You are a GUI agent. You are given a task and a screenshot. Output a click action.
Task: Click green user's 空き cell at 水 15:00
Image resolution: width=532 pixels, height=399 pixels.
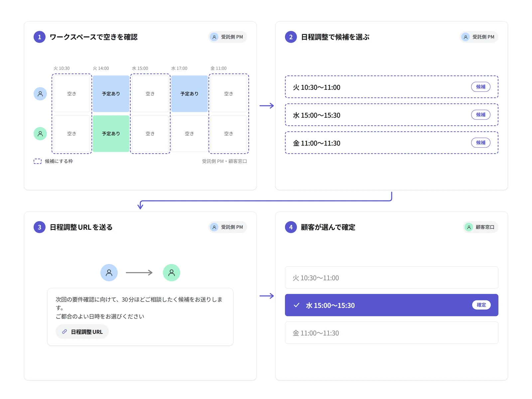click(150, 134)
